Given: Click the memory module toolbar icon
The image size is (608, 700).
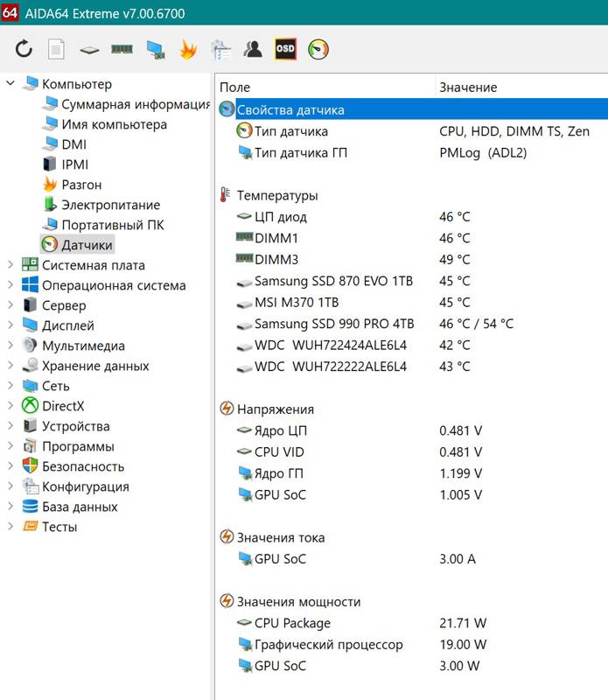Looking at the screenshot, I should (x=122, y=50).
